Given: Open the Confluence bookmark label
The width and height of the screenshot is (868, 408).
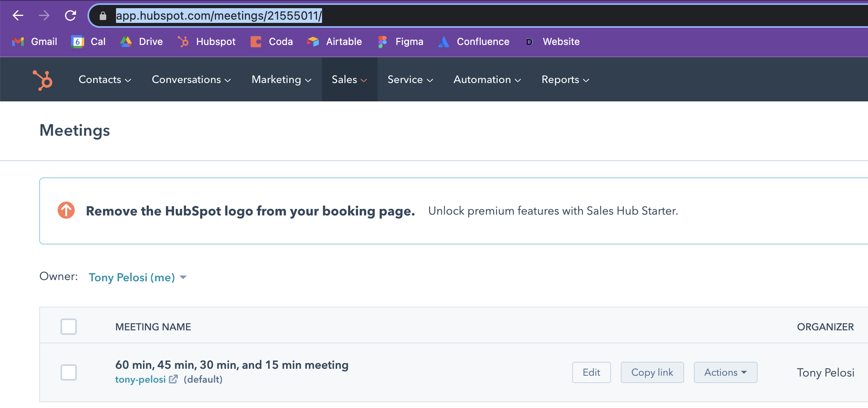Looking at the screenshot, I should point(483,42).
